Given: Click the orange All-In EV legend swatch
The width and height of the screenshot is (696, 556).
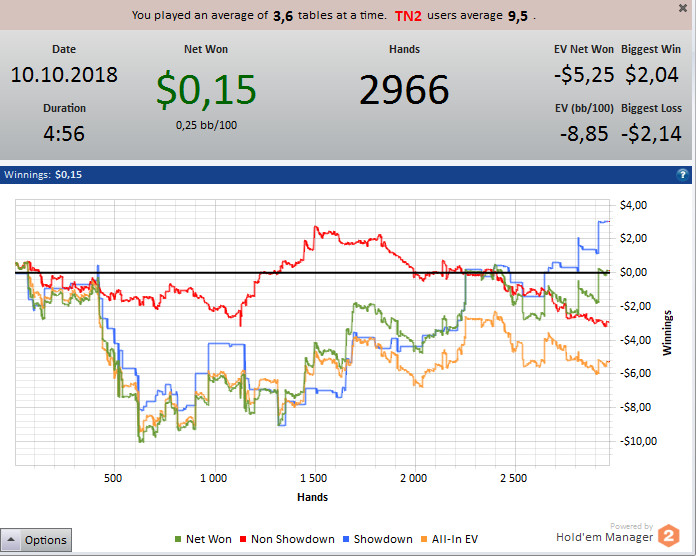Looking at the screenshot, I should (x=424, y=540).
